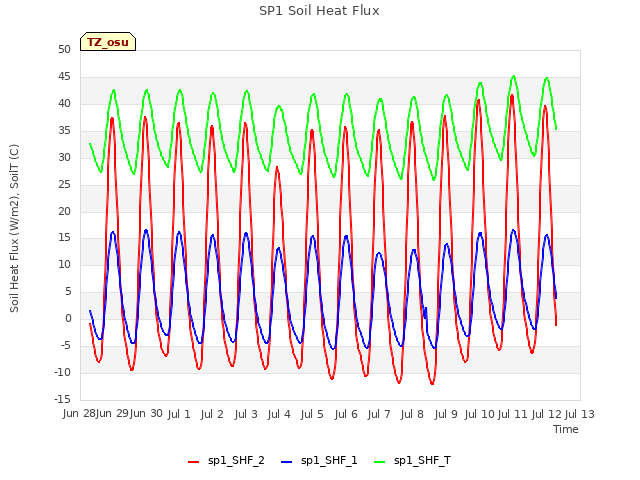Click the SP1 Soil Heat Flux title
The width and height of the screenshot is (640, 480).
coord(319,11)
